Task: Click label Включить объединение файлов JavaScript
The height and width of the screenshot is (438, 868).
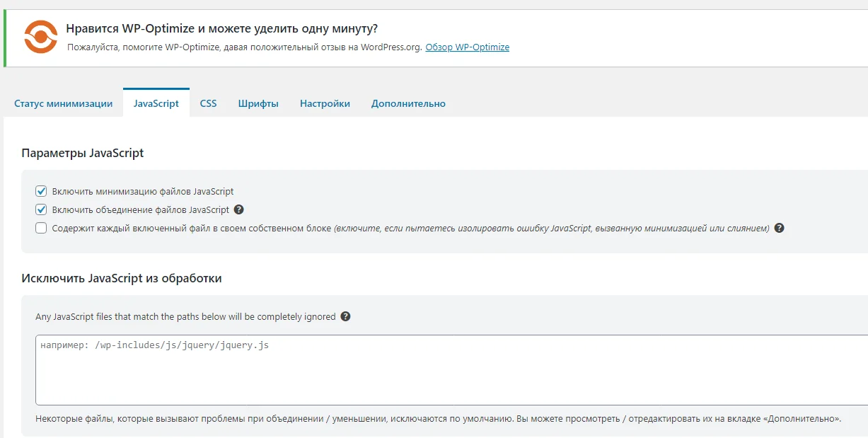Action: [141, 209]
